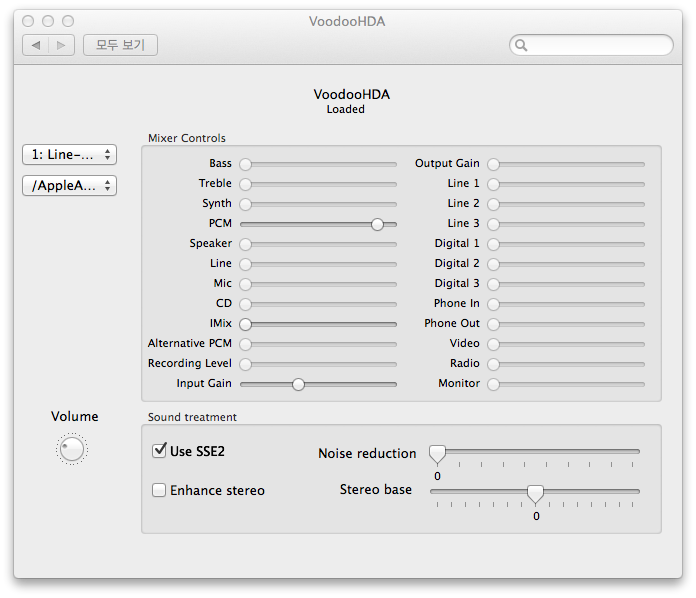Click the Treble slider thumb
This screenshot has height=598, width=696.
(x=245, y=184)
